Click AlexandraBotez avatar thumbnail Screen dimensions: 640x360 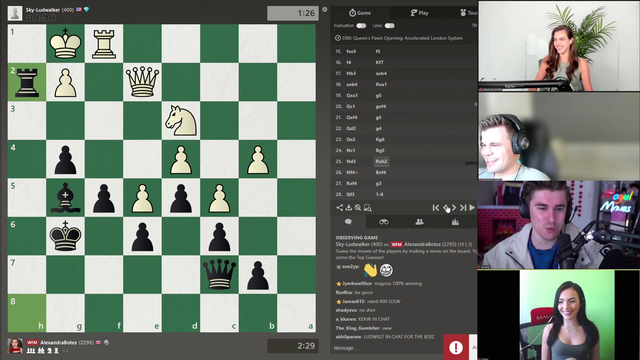point(15,346)
